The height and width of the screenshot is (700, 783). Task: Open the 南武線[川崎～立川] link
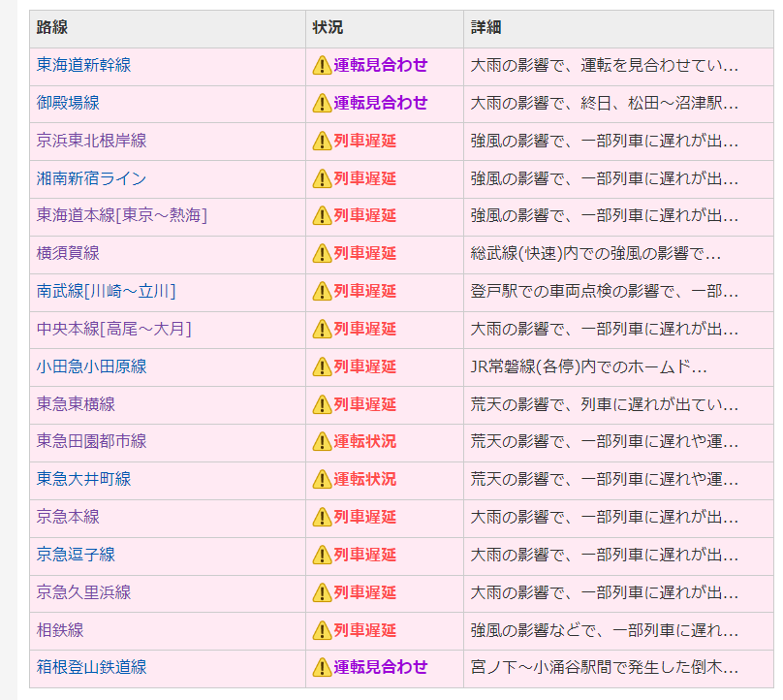106,291
